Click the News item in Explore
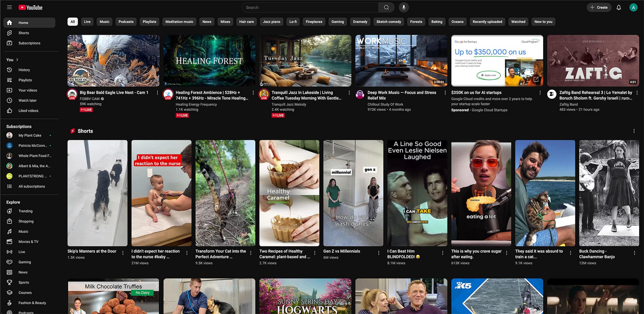Viewport: 644px width, 314px height. tap(29, 272)
